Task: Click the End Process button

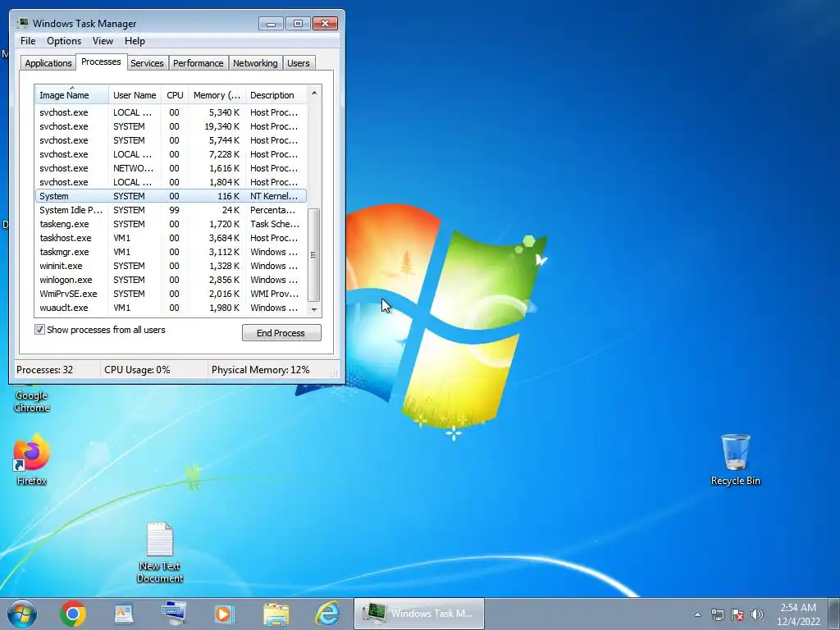Action: pyautogui.click(x=281, y=333)
